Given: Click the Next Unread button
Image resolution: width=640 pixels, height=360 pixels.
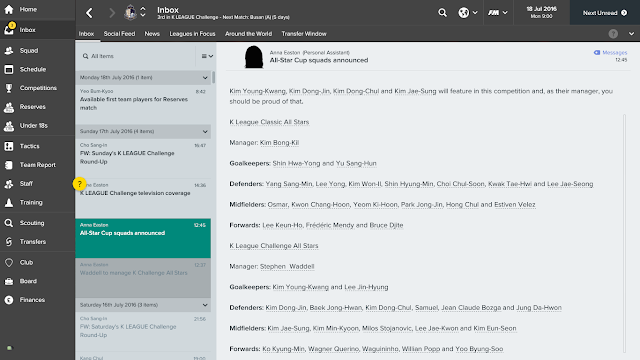Looking at the screenshot, I should 605,13.
